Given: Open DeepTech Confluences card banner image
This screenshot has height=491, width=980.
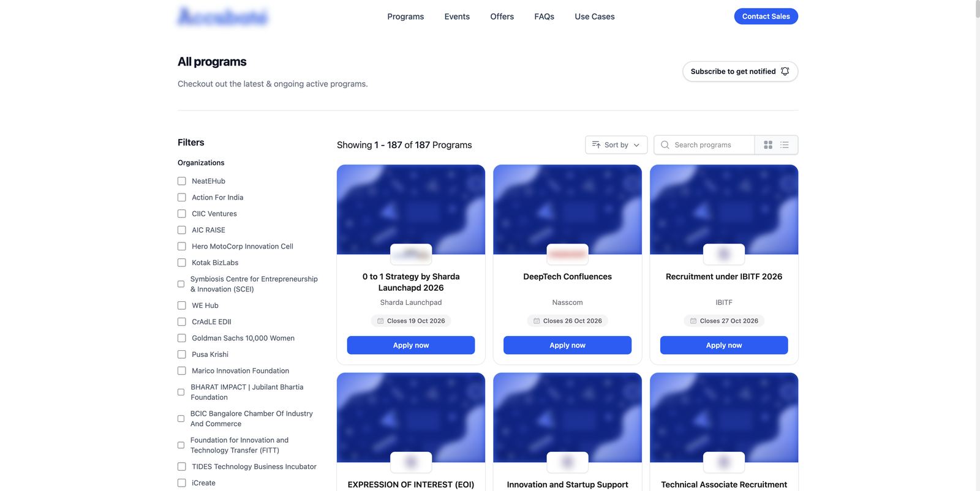Looking at the screenshot, I should pyautogui.click(x=568, y=209).
